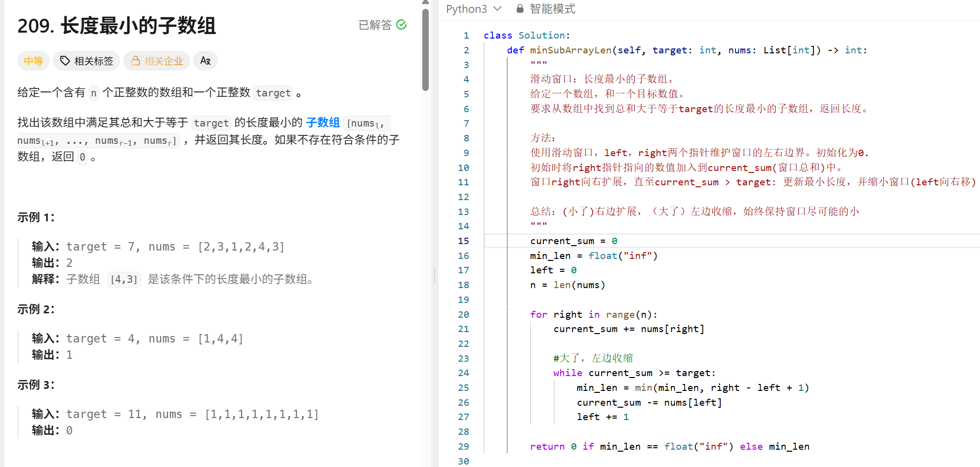Click the 'class Solution:' code line
The height and width of the screenshot is (467, 980).
coord(527,35)
